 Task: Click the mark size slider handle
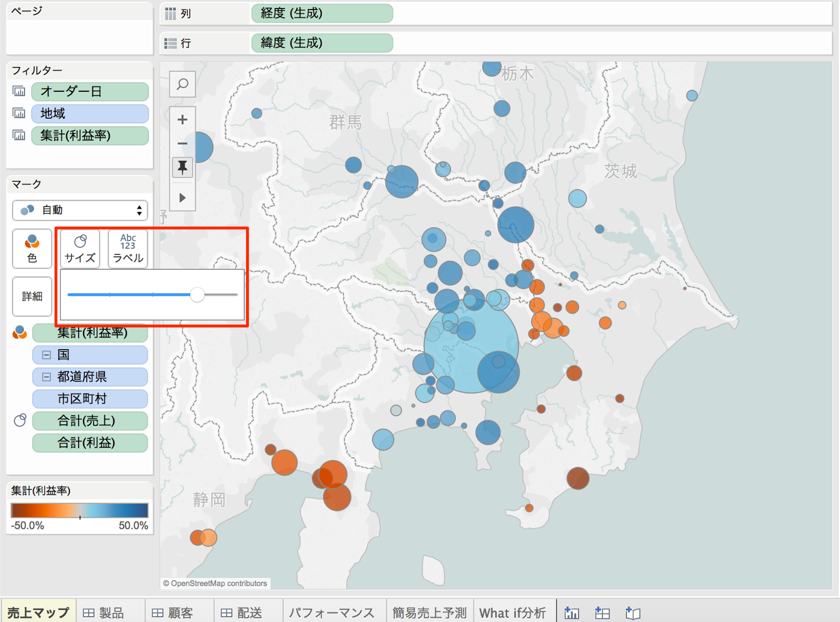(x=197, y=295)
